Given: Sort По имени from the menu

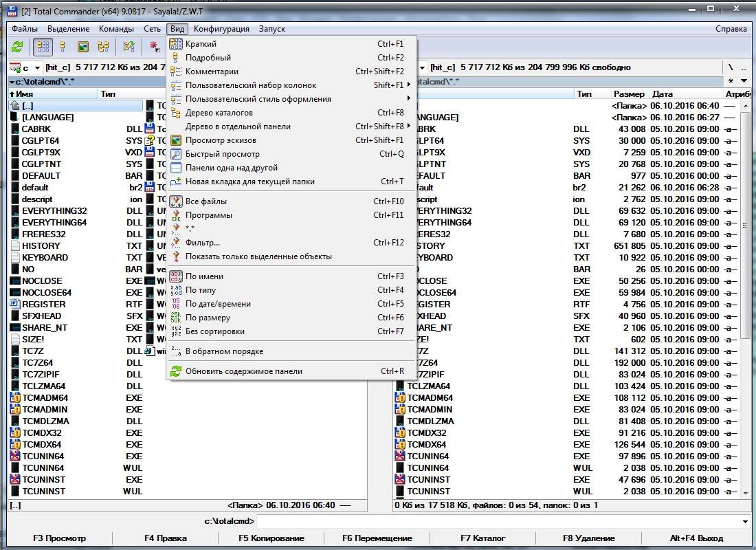Looking at the screenshot, I should pos(291,276).
